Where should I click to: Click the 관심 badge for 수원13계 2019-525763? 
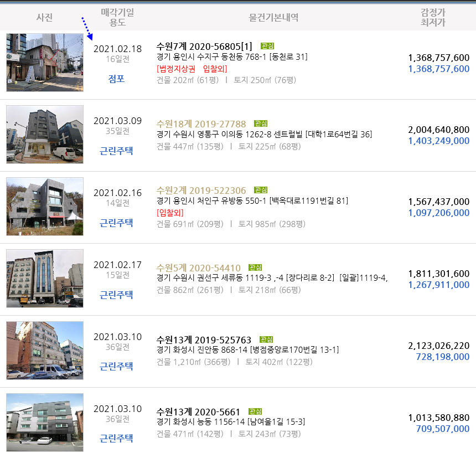click(266, 339)
